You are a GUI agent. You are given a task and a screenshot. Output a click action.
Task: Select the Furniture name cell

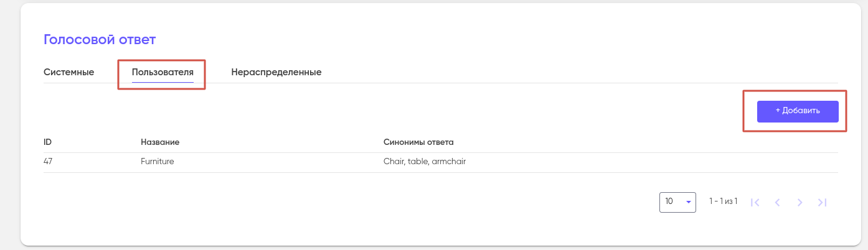click(158, 162)
